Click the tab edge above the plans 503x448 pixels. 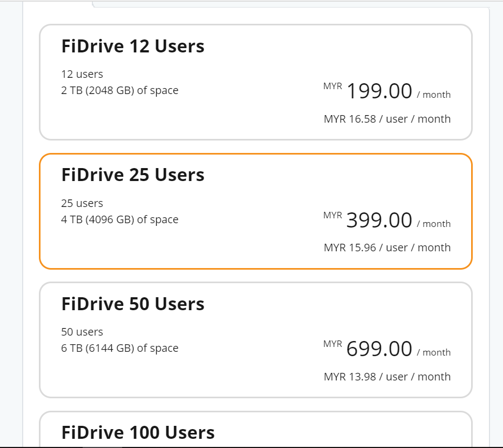coord(291,4)
